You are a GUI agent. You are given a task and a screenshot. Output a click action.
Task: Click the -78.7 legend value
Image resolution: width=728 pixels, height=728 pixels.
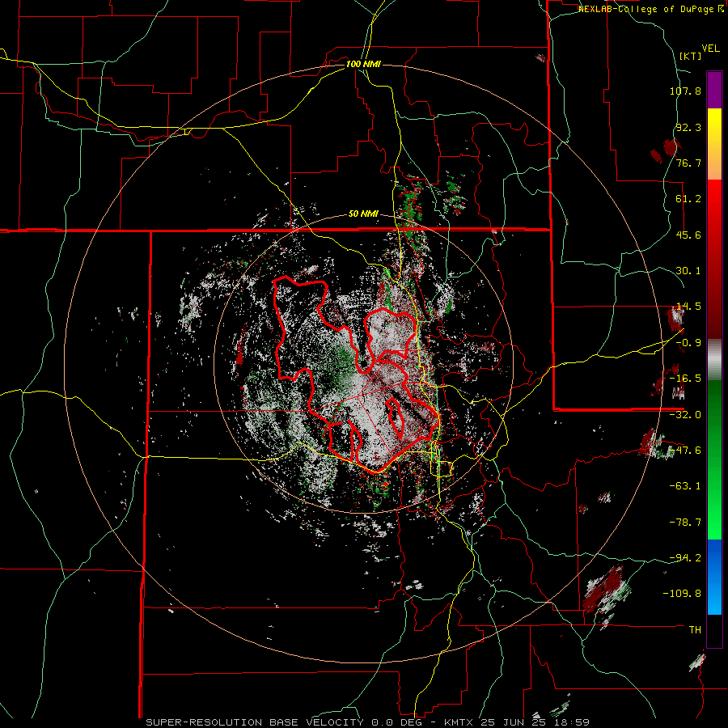(x=685, y=523)
